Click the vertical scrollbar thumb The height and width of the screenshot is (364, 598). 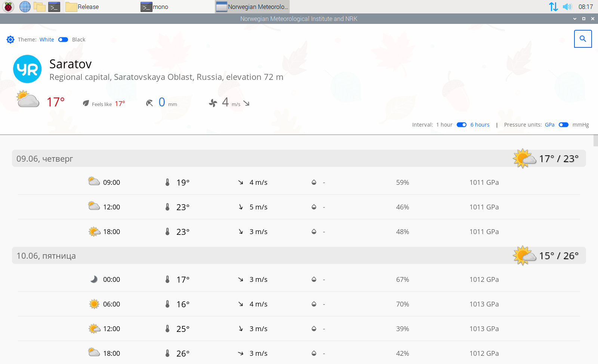click(596, 141)
